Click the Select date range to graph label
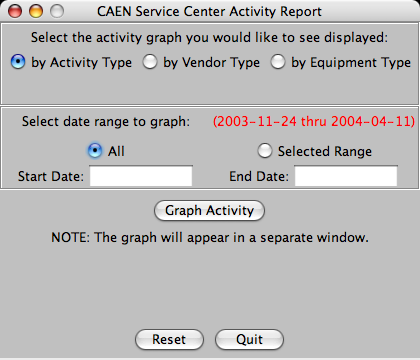This screenshot has height=360, width=420. [x=106, y=122]
